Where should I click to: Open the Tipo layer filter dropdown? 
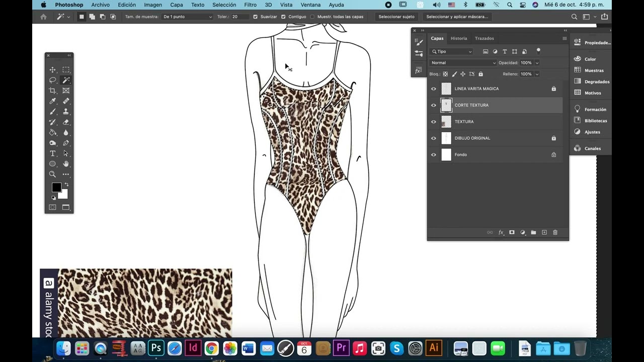pos(452,51)
